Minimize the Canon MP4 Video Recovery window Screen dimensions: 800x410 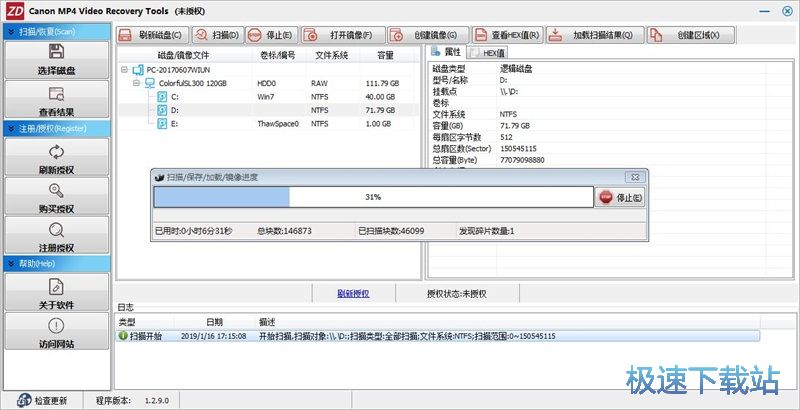[765, 11]
